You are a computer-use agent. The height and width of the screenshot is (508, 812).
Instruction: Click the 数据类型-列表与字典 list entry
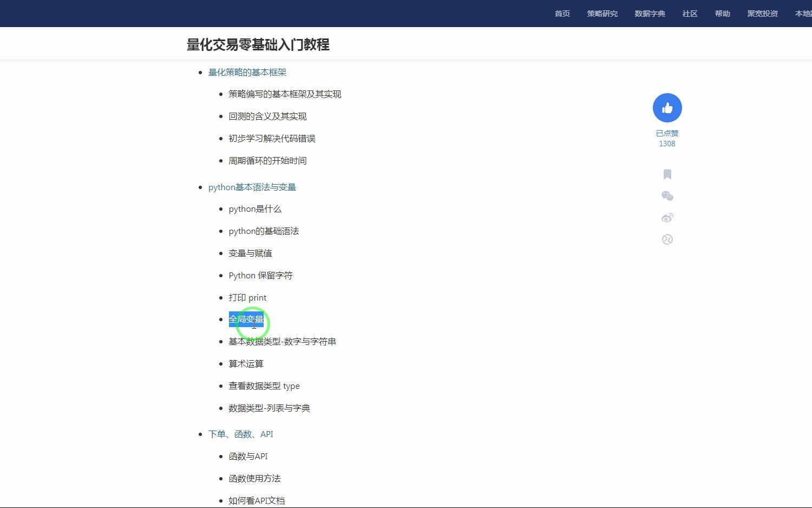[269, 408]
